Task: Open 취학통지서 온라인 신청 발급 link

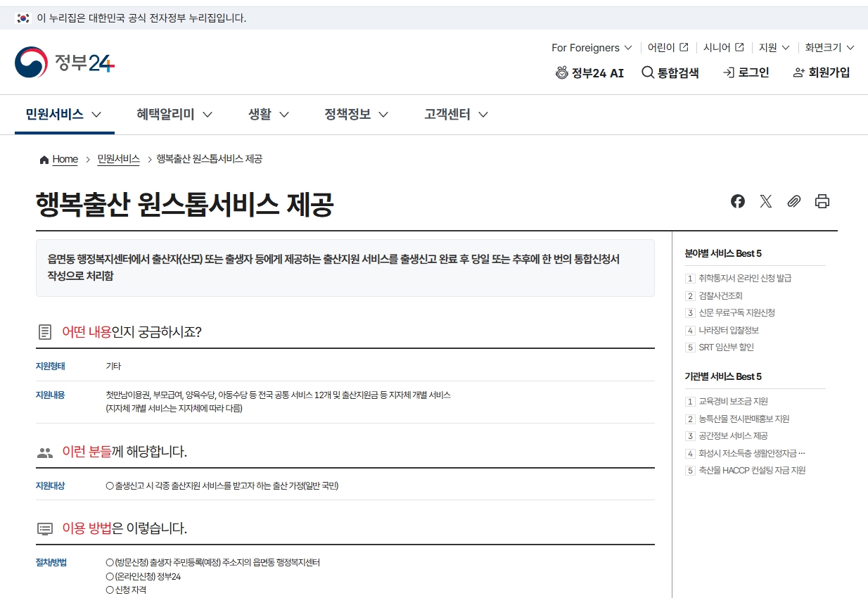Action: click(745, 279)
